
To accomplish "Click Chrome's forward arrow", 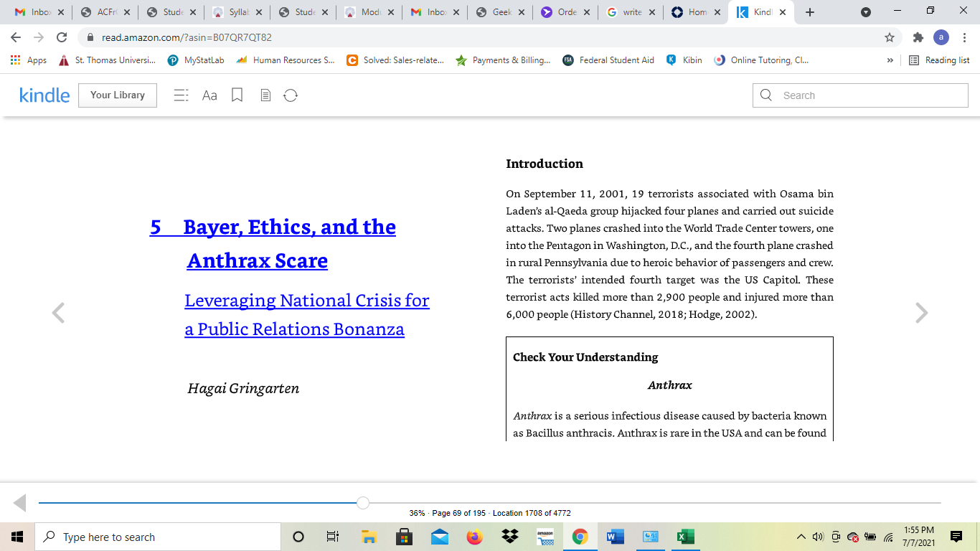I will pos(39,37).
